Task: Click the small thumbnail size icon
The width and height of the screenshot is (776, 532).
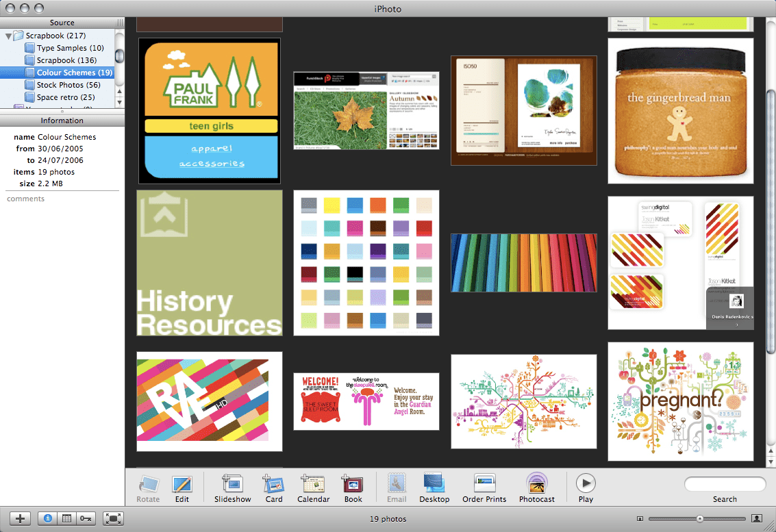Action: point(640,518)
